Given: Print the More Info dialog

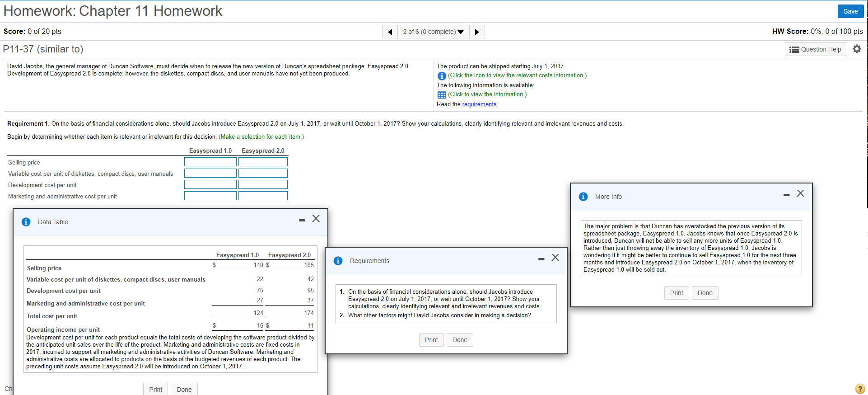Looking at the screenshot, I should tap(677, 293).
